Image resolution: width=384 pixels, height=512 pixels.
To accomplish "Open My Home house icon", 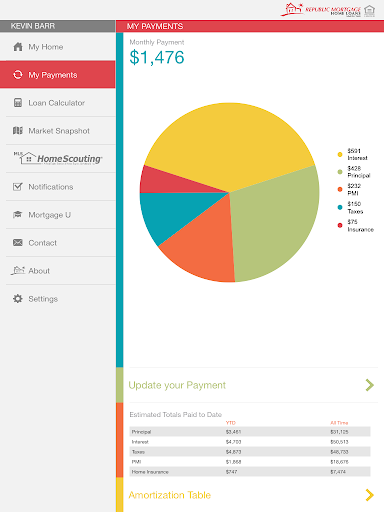I will (18, 47).
